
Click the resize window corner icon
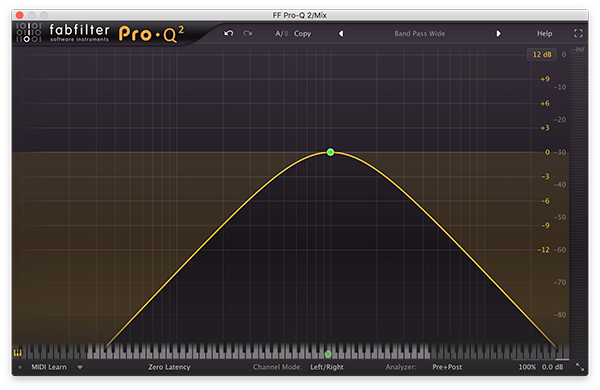(x=580, y=367)
